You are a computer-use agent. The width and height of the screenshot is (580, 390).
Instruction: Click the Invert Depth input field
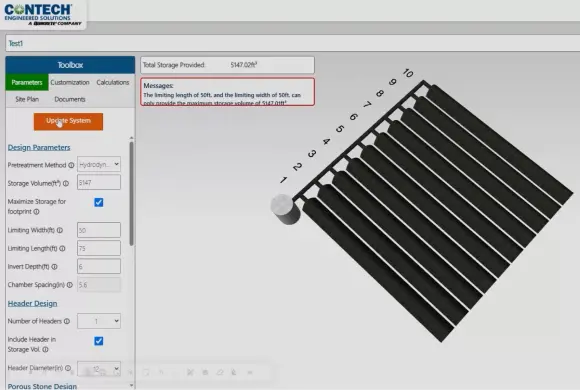[99, 266]
